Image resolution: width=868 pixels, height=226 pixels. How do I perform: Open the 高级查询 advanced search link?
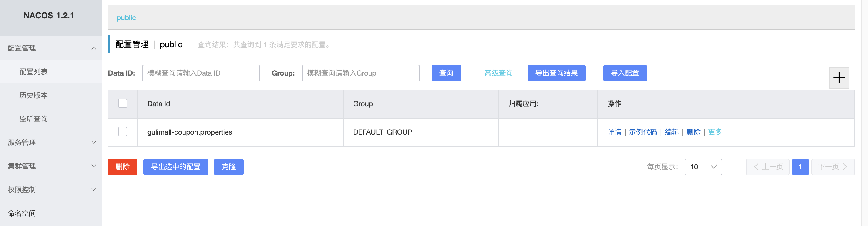coord(498,73)
